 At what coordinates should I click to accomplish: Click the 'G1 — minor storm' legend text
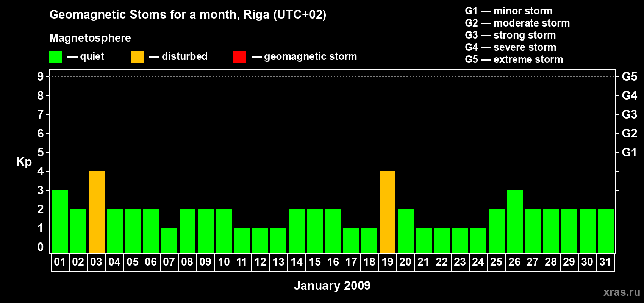tap(508, 11)
